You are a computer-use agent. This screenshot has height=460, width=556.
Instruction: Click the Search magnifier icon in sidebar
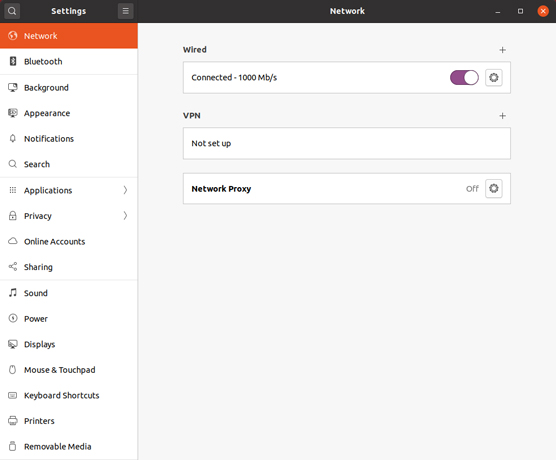[13, 164]
